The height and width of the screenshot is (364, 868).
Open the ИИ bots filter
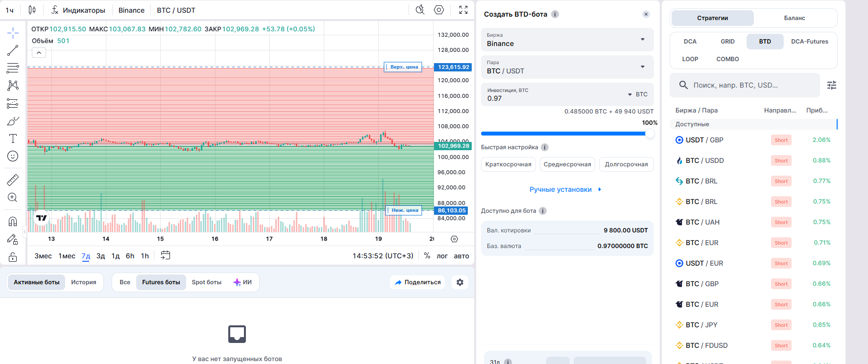[x=242, y=282]
